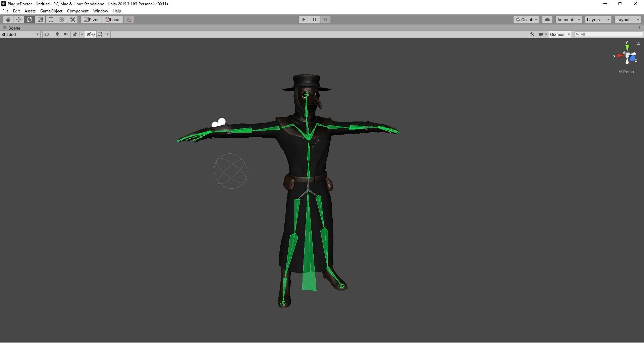Open the Layout dropdown
Image resolution: width=644 pixels, height=343 pixels.
click(628, 19)
